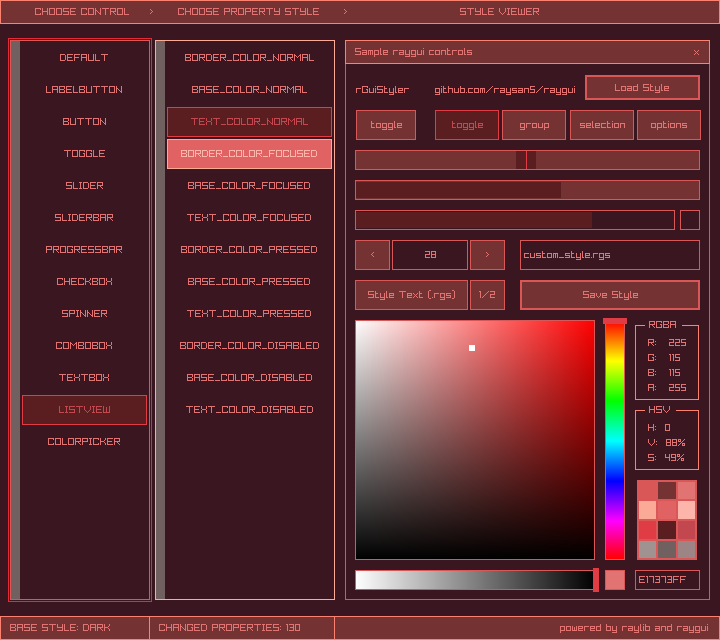720x640 pixels.
Task: Cycle the combo box with the 1/2 button
Action: click(487, 295)
